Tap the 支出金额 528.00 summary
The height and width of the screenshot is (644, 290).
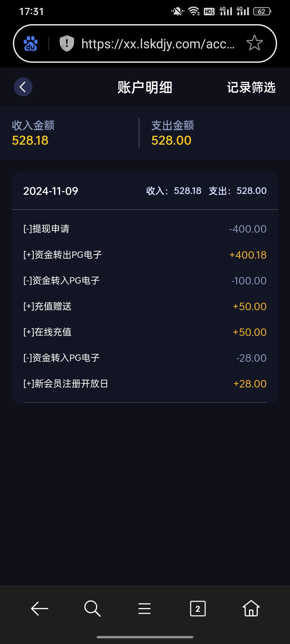coord(172,133)
